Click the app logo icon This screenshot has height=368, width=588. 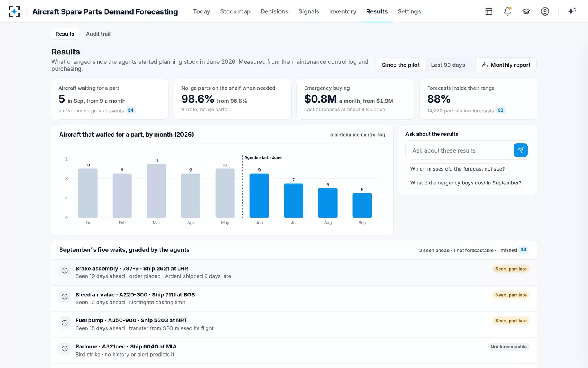(14, 11)
